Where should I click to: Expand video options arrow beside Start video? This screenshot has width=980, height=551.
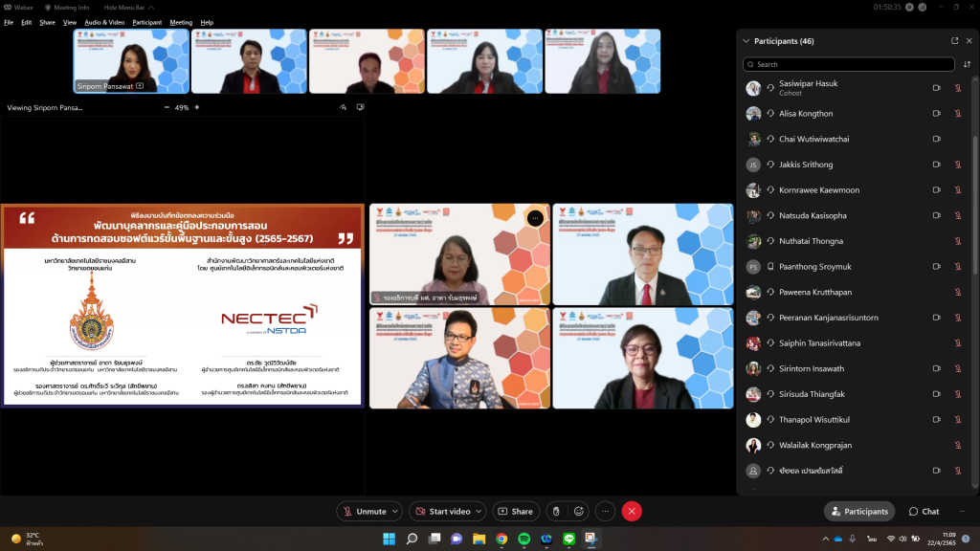point(479,512)
